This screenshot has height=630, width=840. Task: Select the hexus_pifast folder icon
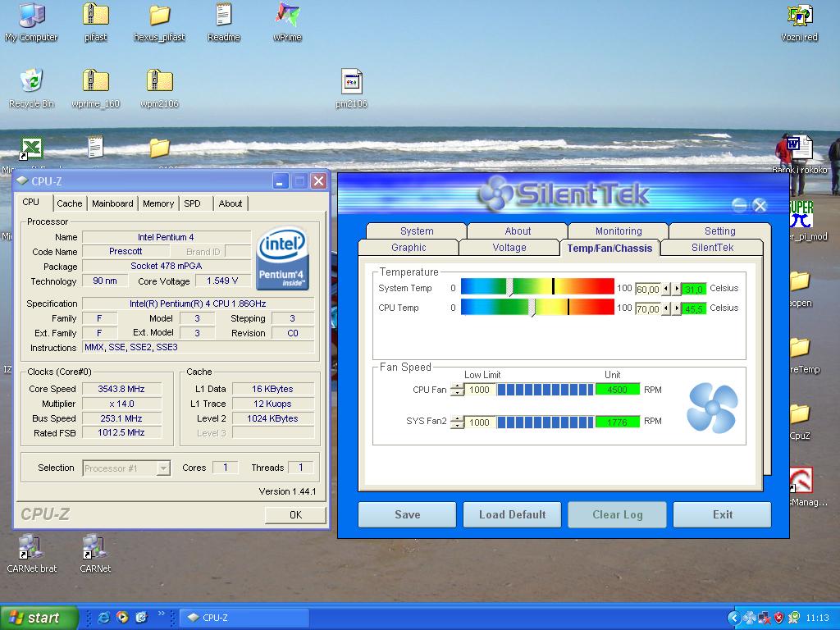pyautogui.click(x=159, y=22)
